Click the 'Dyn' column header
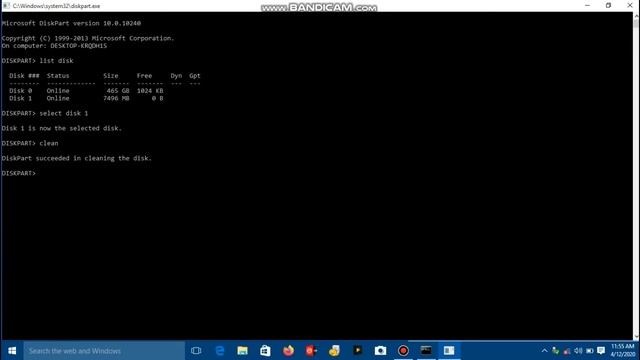 [176, 76]
